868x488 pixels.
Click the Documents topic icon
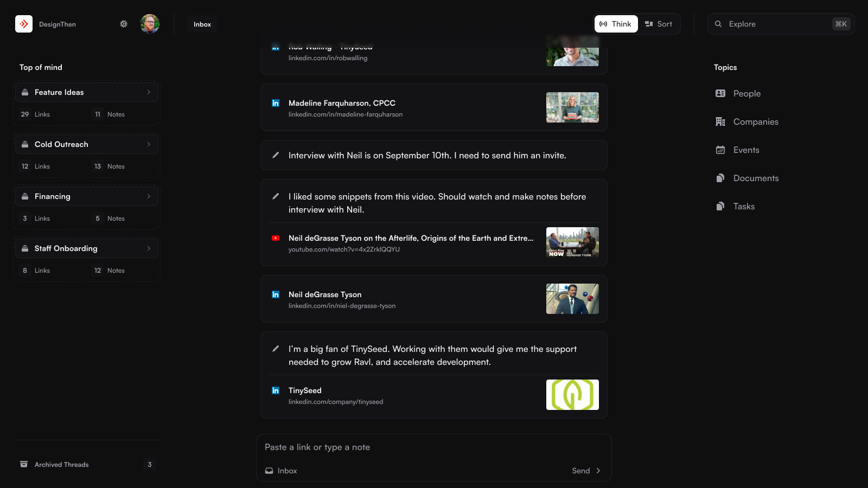(x=720, y=178)
